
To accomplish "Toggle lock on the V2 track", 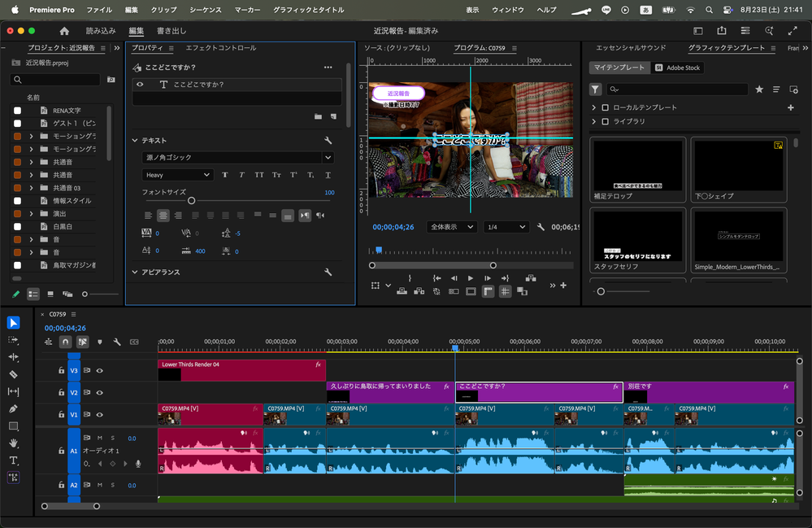I will [61, 393].
